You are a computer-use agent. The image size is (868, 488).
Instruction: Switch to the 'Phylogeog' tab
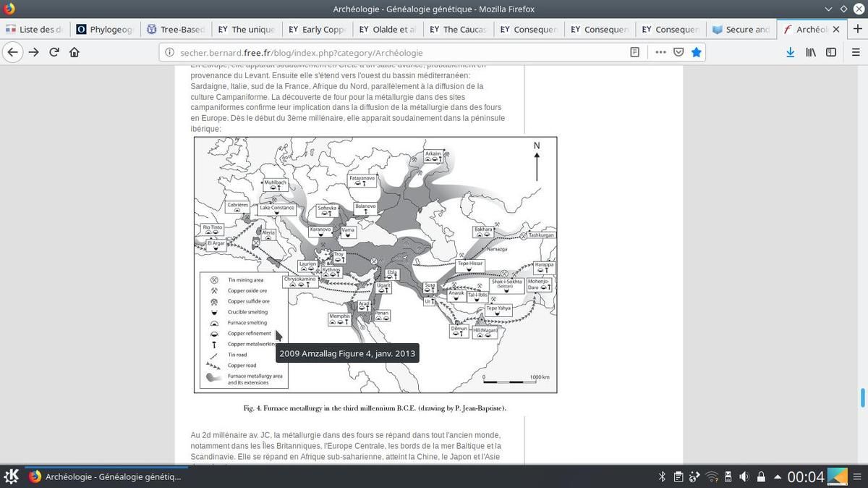click(x=105, y=30)
